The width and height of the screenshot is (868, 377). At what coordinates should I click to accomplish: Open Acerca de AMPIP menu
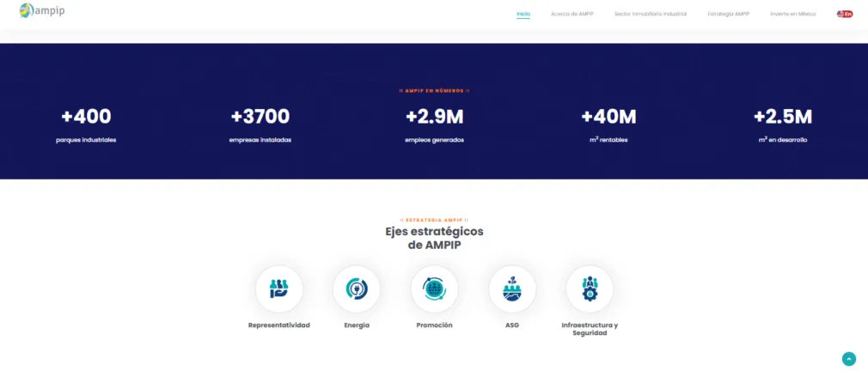tap(572, 14)
